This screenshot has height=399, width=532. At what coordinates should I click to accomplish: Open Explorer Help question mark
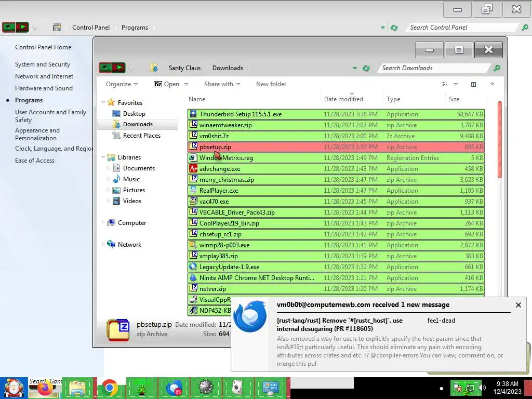[x=491, y=85]
